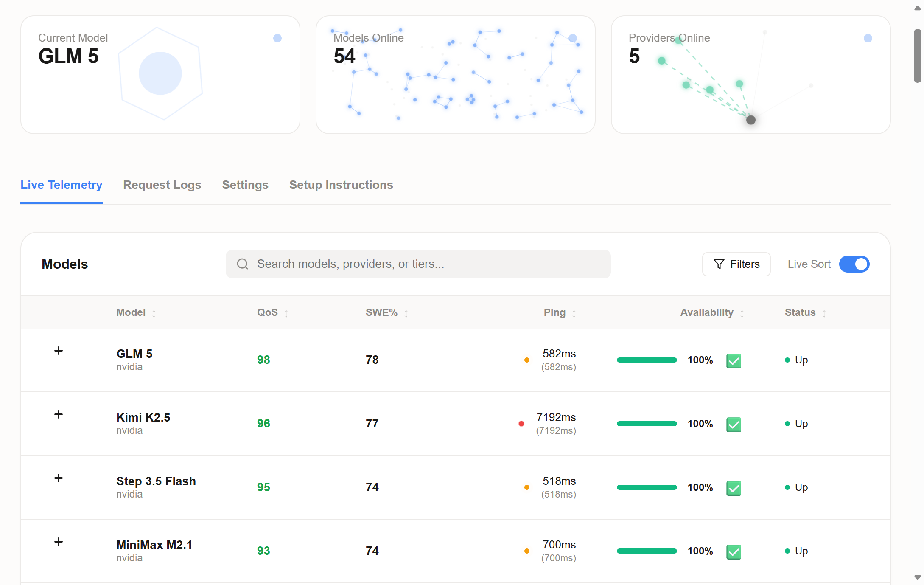Focus the models search field
The width and height of the screenshot is (924, 585).
pyautogui.click(x=418, y=264)
